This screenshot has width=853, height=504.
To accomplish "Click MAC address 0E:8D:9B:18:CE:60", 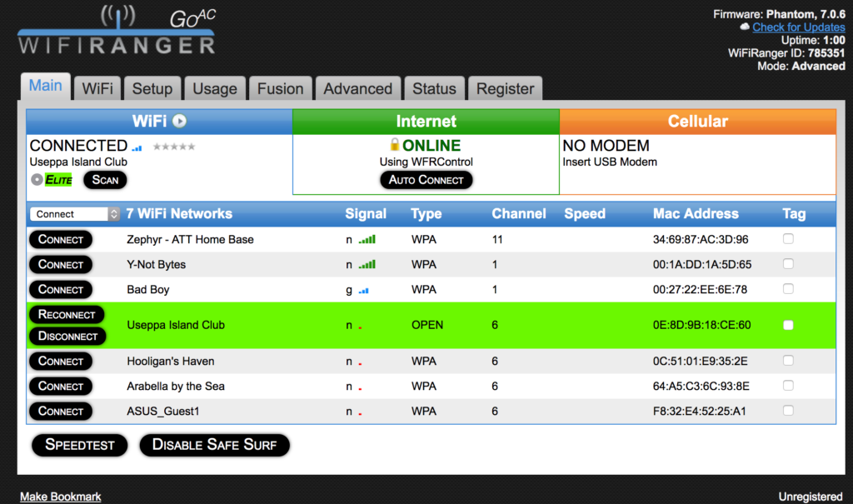I will point(701,325).
